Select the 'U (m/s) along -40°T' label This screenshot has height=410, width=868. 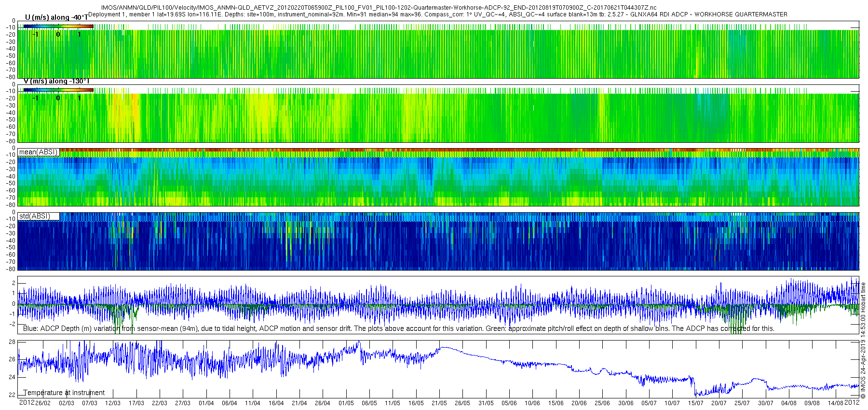click(x=56, y=17)
